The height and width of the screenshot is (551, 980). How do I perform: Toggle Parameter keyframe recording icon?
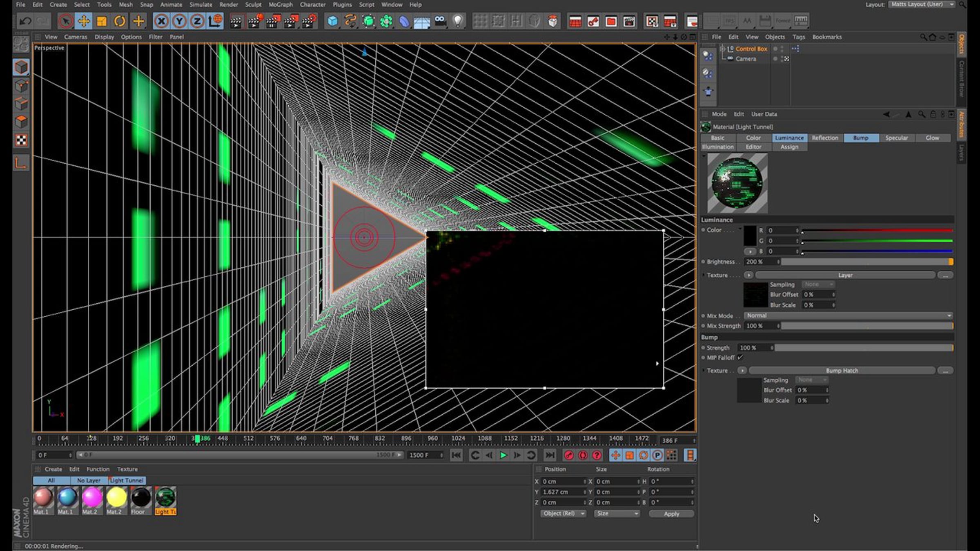pyautogui.click(x=657, y=455)
